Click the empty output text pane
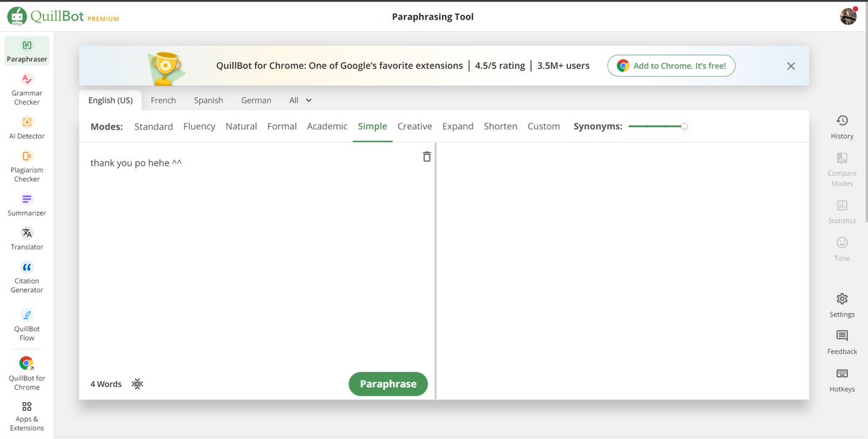Image resolution: width=868 pixels, height=439 pixels. click(623, 270)
